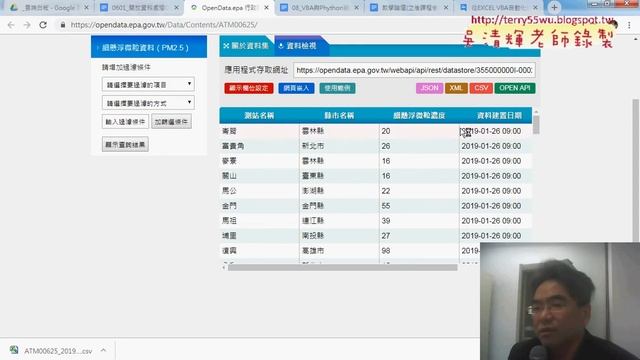The height and width of the screenshot is (360, 640).
Task: Open the filter method selection dropdown
Action: [x=148, y=103]
